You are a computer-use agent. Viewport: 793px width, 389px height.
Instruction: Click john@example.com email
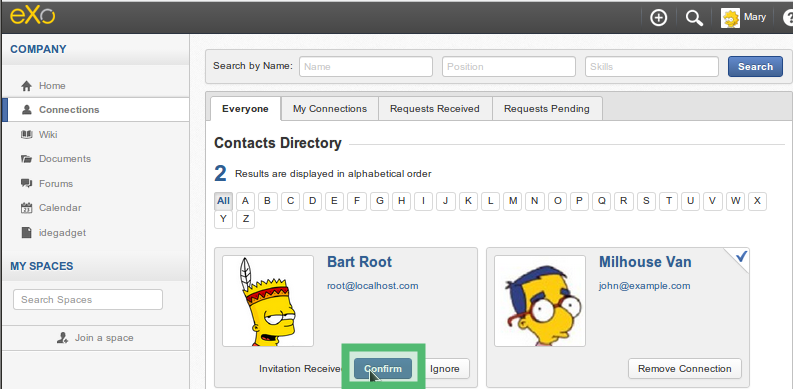tap(644, 286)
